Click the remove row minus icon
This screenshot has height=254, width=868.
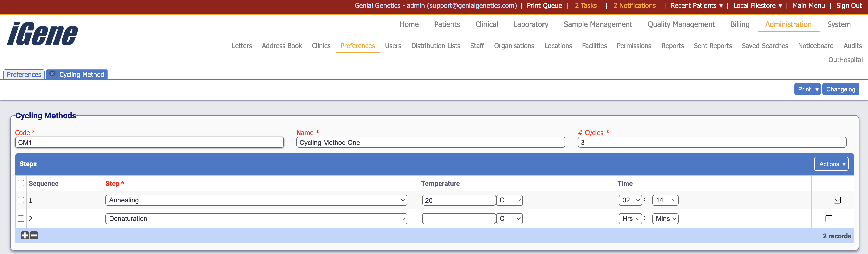[x=34, y=235]
